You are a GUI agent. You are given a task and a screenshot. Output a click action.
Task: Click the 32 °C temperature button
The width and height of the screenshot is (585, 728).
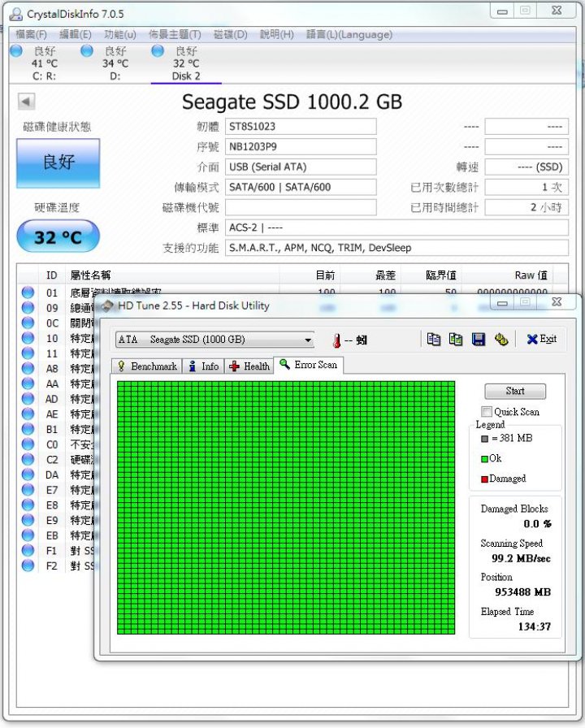tap(58, 236)
